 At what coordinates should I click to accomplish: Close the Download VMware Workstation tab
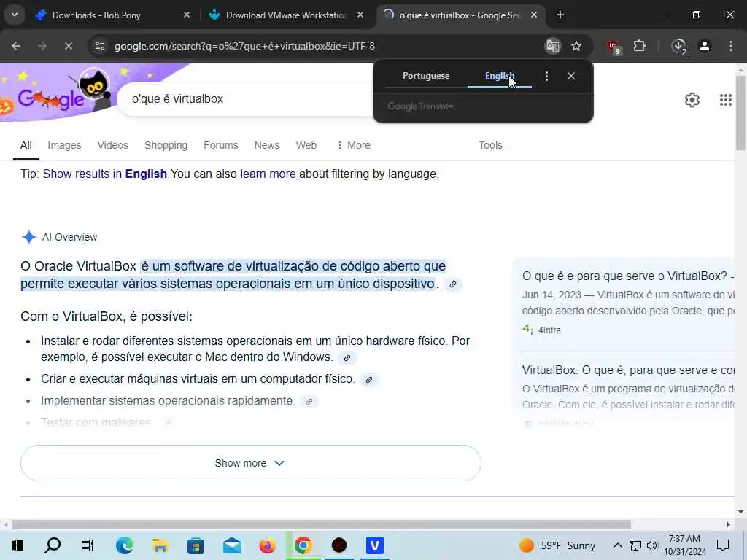[360, 15]
